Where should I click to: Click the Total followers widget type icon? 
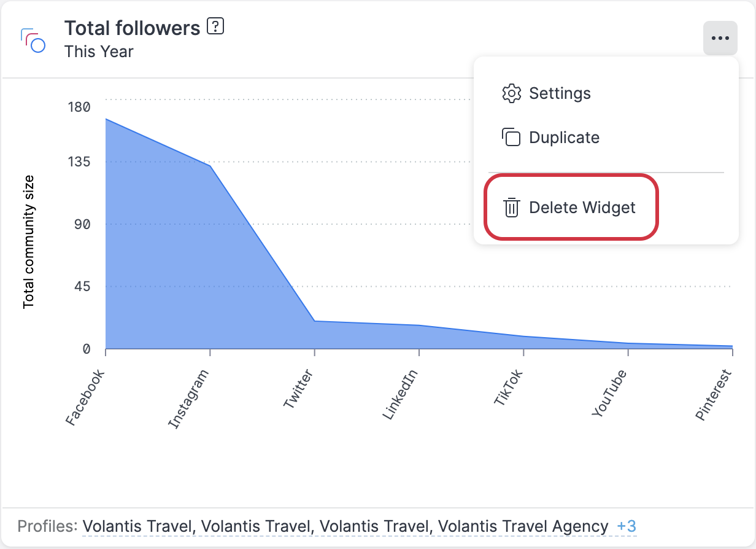click(34, 38)
